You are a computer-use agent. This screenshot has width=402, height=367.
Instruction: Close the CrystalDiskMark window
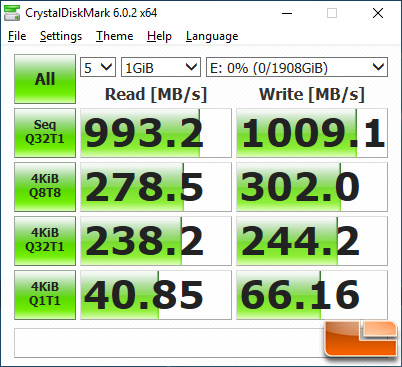[378, 13]
